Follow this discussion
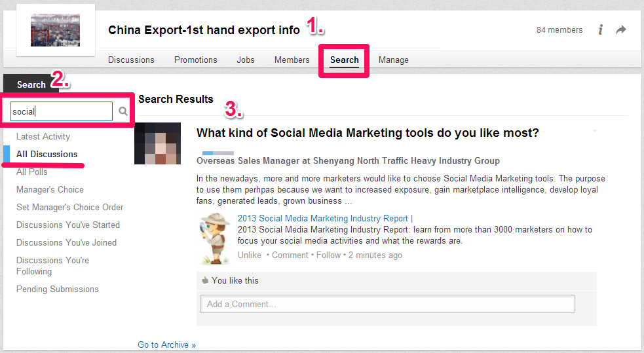 click(x=328, y=255)
